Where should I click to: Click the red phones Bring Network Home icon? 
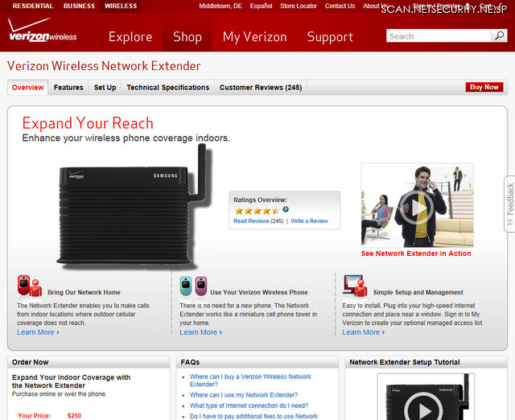click(29, 286)
